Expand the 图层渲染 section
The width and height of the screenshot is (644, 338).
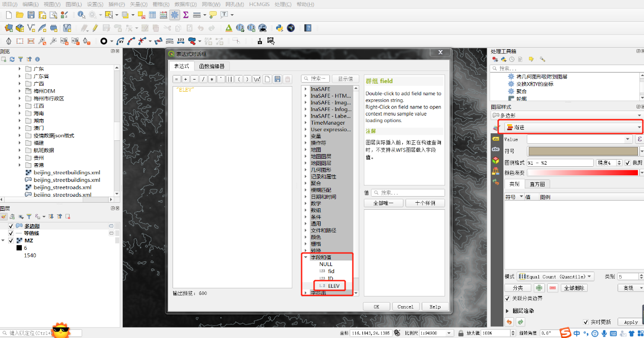pos(508,311)
